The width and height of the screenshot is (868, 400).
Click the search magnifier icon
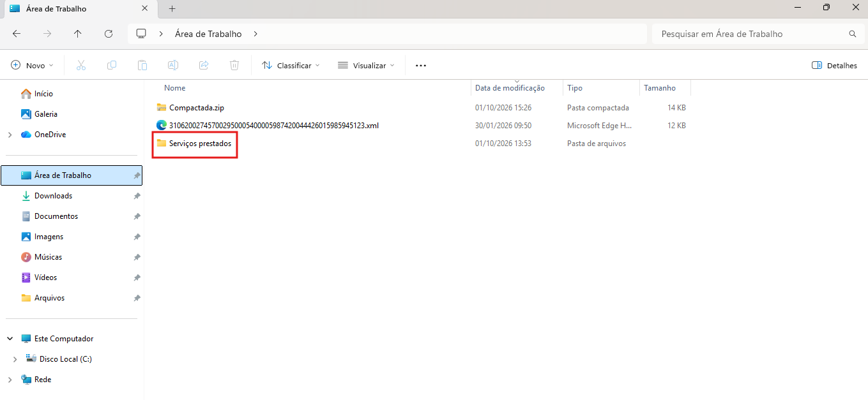(x=853, y=34)
